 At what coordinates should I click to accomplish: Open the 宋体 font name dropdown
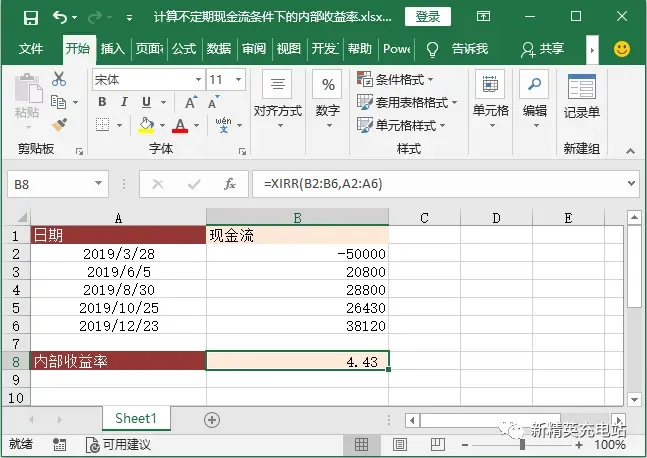point(198,79)
